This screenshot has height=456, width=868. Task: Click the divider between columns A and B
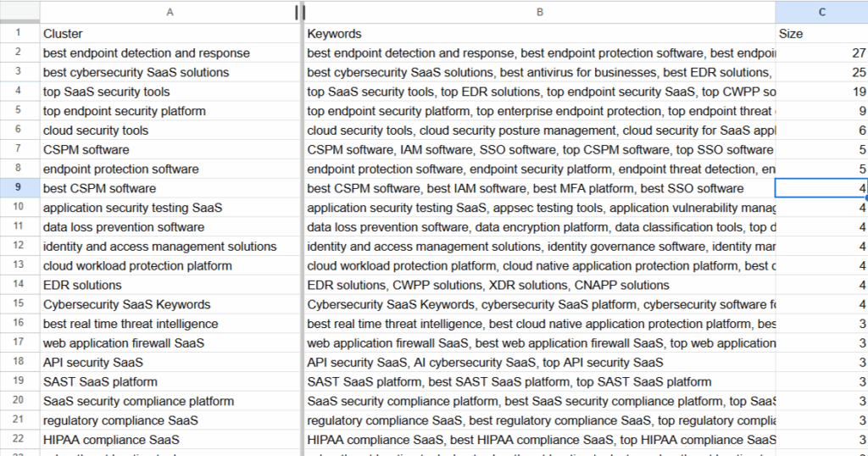point(300,12)
